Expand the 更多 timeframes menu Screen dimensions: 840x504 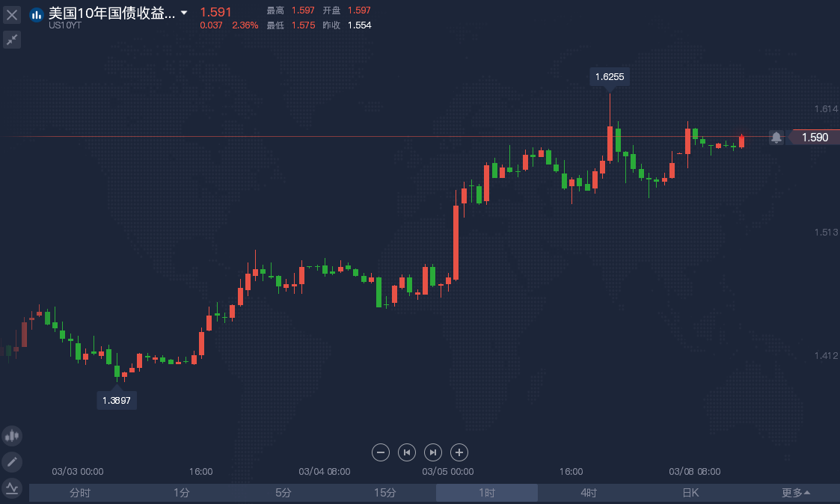point(796,493)
